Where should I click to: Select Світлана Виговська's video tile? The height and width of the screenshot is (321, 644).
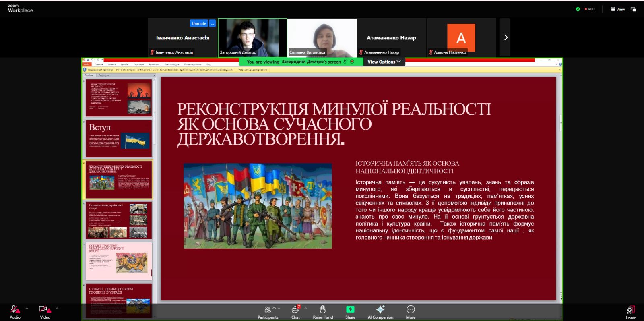pos(322,37)
